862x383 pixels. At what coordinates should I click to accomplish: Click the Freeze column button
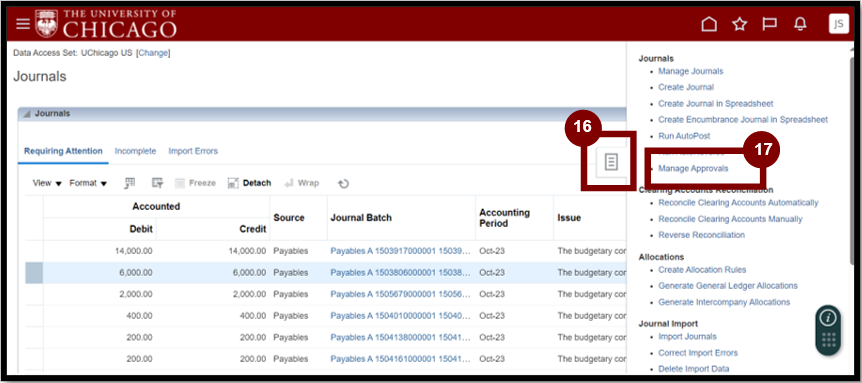(195, 183)
